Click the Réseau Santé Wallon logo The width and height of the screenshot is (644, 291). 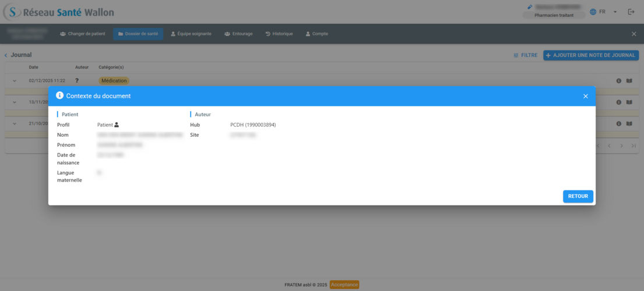pos(58,12)
